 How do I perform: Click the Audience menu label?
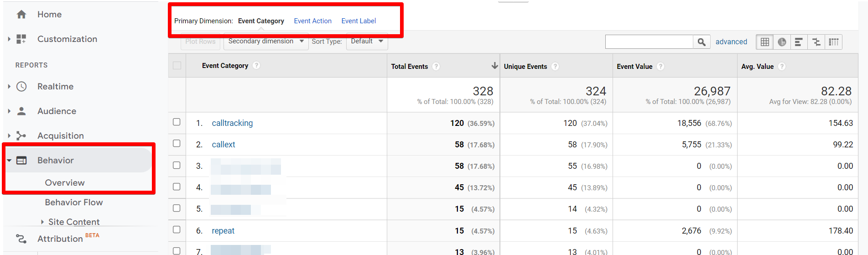pyautogui.click(x=57, y=111)
